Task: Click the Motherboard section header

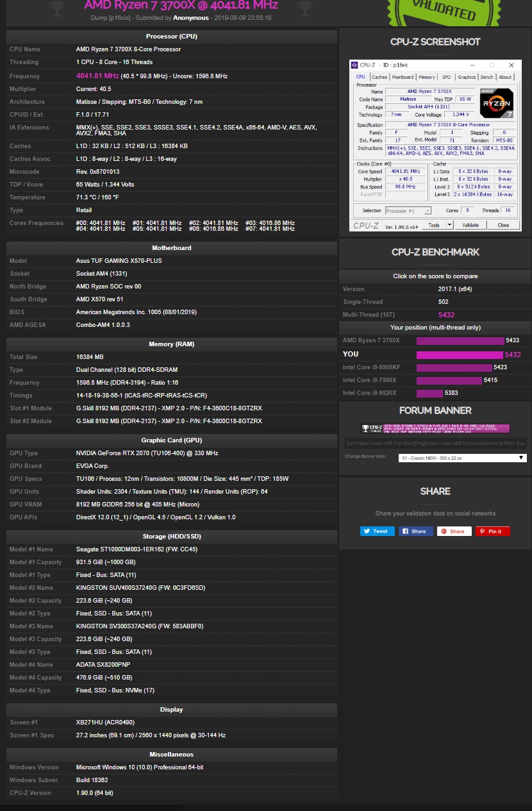Action: 172,247
